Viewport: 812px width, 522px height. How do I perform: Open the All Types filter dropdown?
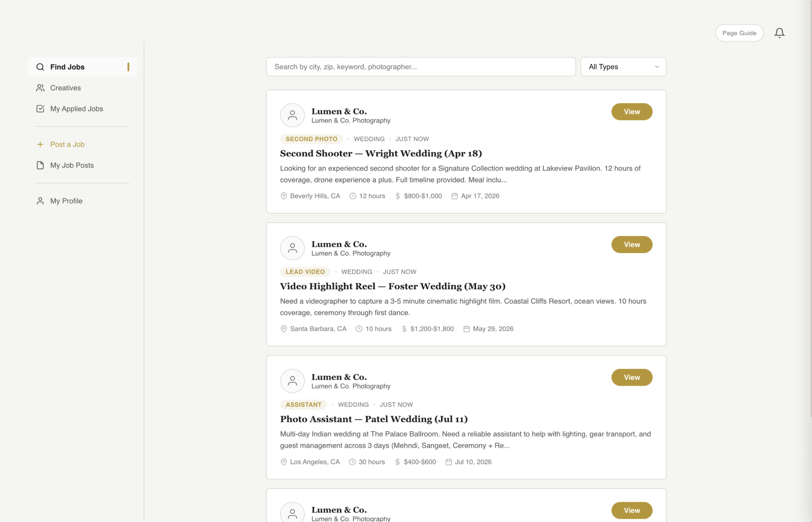coord(623,66)
